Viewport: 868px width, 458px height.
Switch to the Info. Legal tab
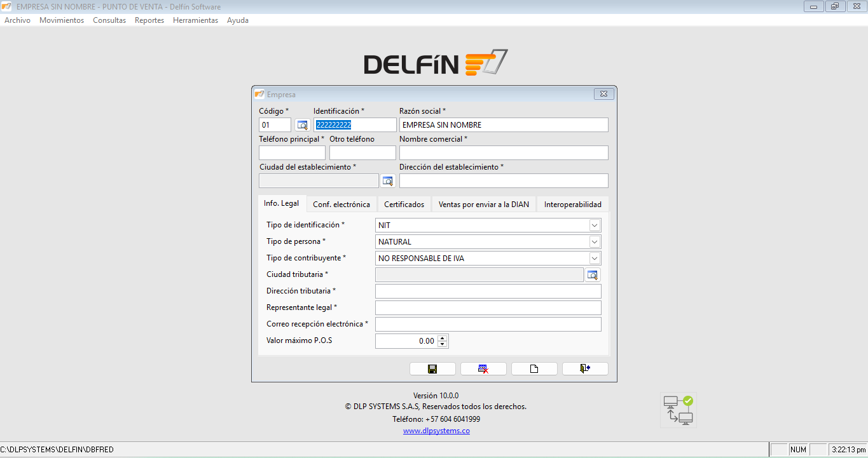click(282, 203)
